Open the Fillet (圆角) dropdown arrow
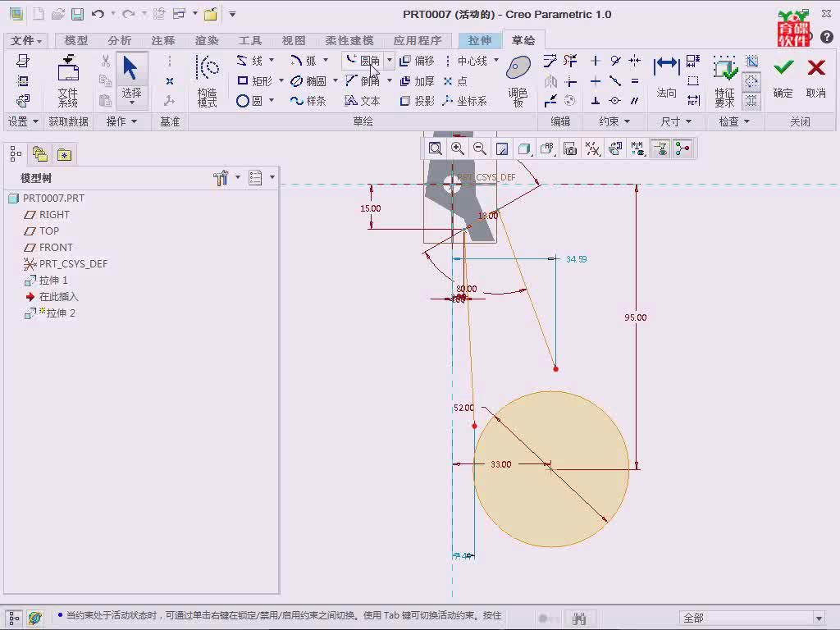This screenshot has width=840, height=630. (x=390, y=60)
